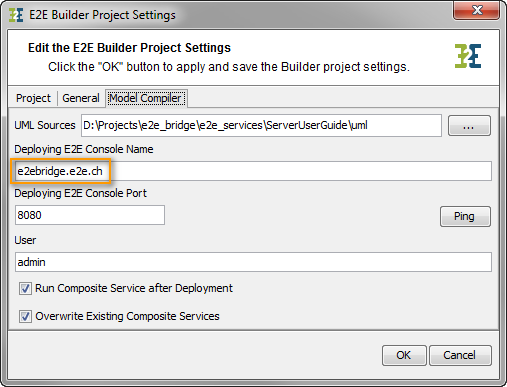Confirm settings with the OK button
Image resolution: width=507 pixels, height=387 pixels.
tap(404, 355)
